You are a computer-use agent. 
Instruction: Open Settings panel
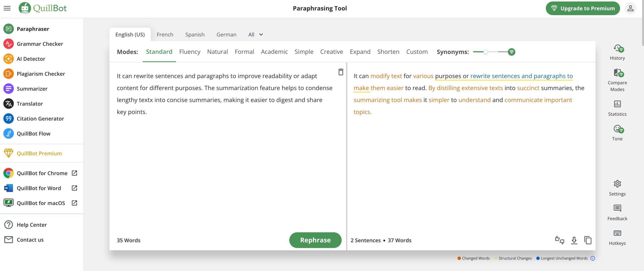pos(617,188)
